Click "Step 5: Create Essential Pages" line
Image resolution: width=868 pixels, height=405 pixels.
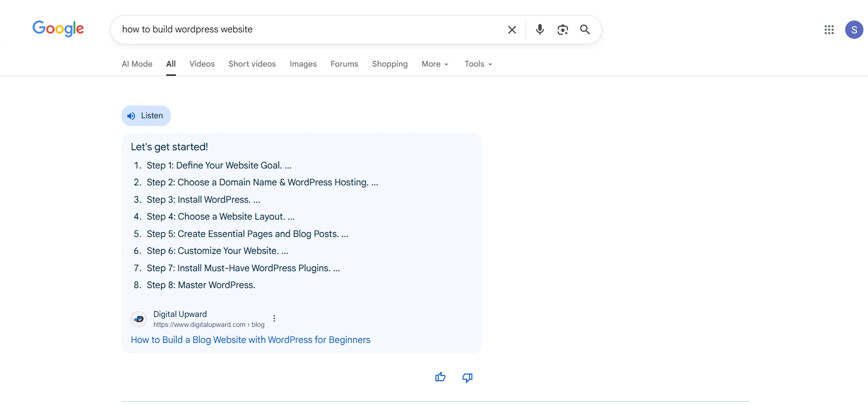[x=247, y=234]
